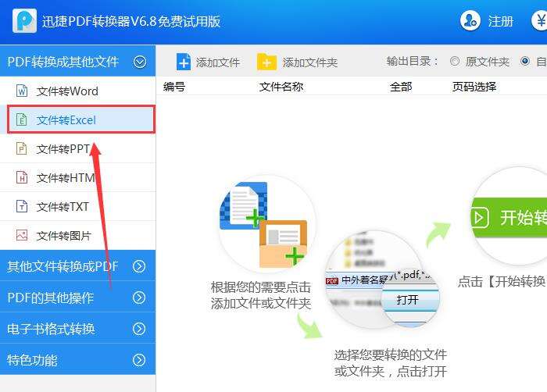The width and height of the screenshot is (547, 392).
Task: Click the 注册 text link
Action: tap(501, 21)
